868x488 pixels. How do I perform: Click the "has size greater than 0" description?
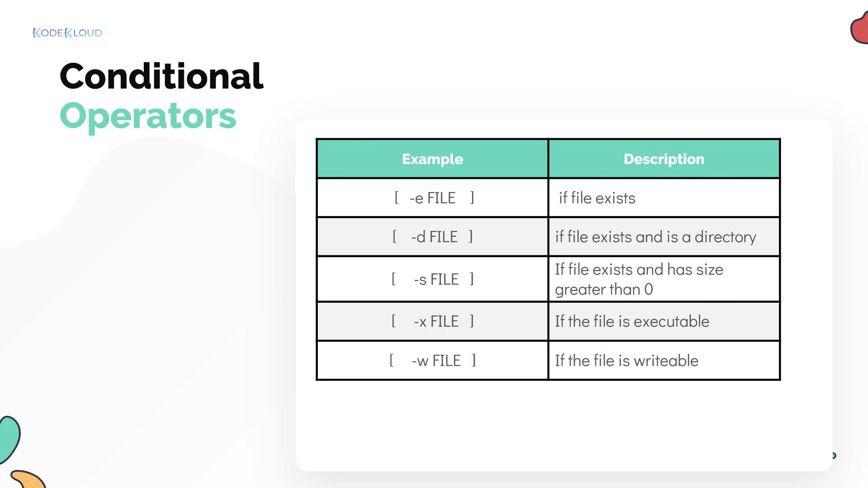(639, 279)
